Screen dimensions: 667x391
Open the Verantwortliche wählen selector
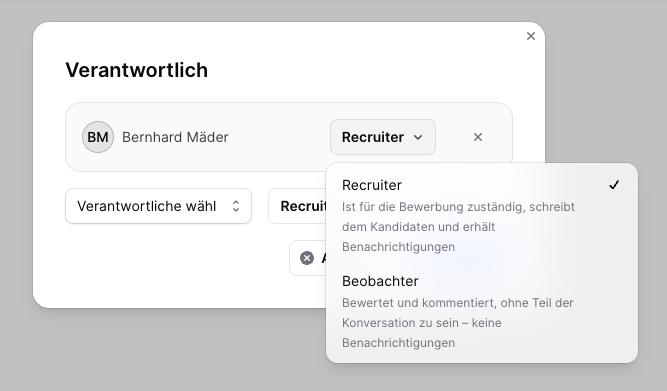click(158, 206)
